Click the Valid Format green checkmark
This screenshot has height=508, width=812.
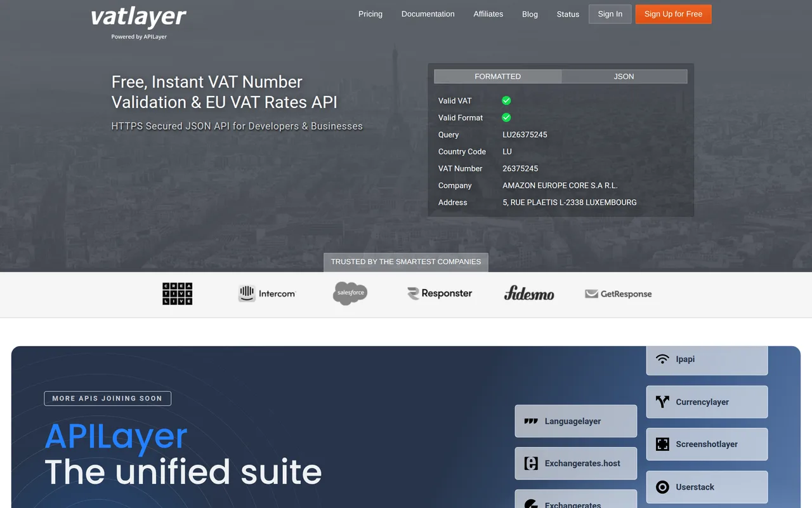(506, 117)
